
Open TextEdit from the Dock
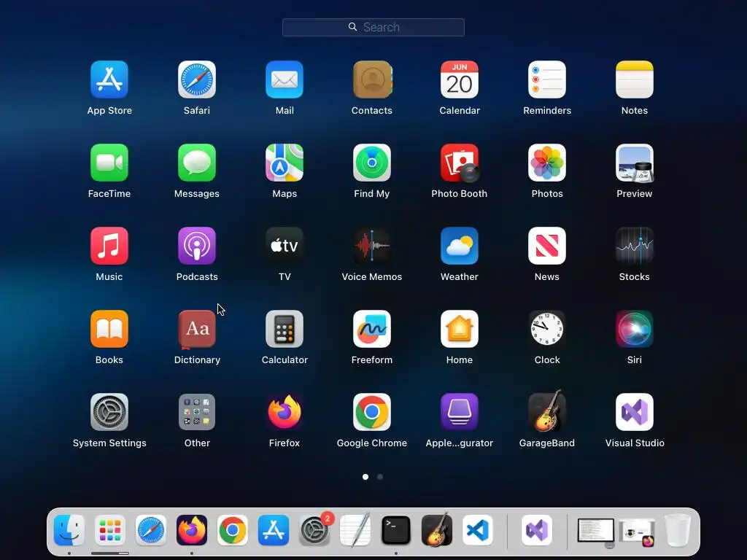click(355, 530)
